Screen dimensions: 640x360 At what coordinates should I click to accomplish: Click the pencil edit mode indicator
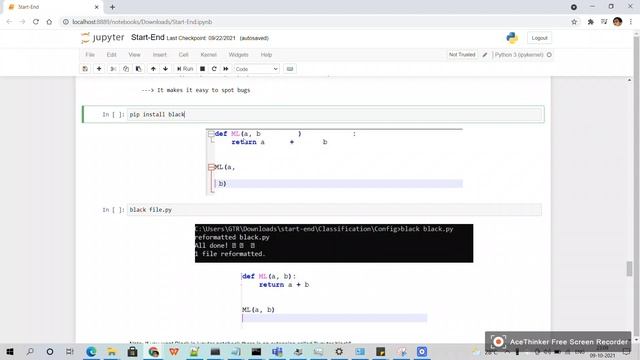tap(484, 55)
